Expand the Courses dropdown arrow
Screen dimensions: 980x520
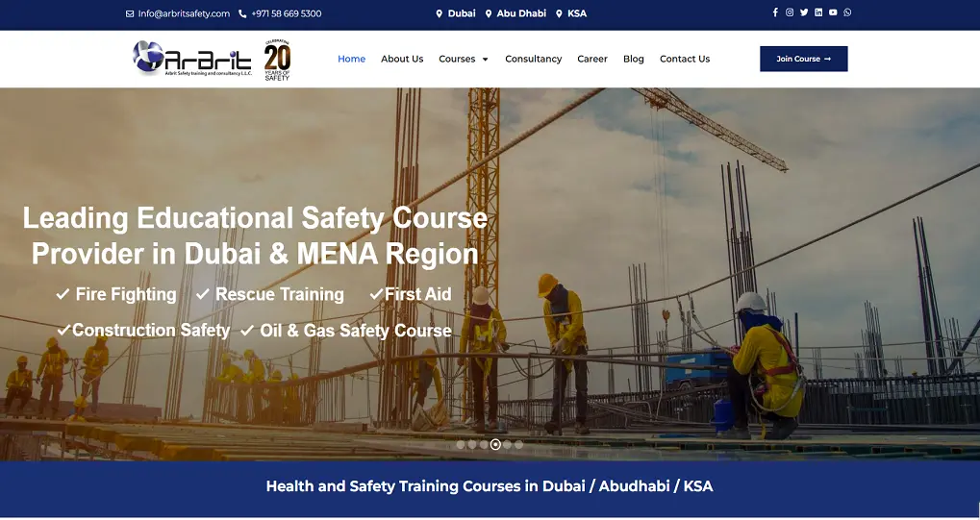[485, 60]
